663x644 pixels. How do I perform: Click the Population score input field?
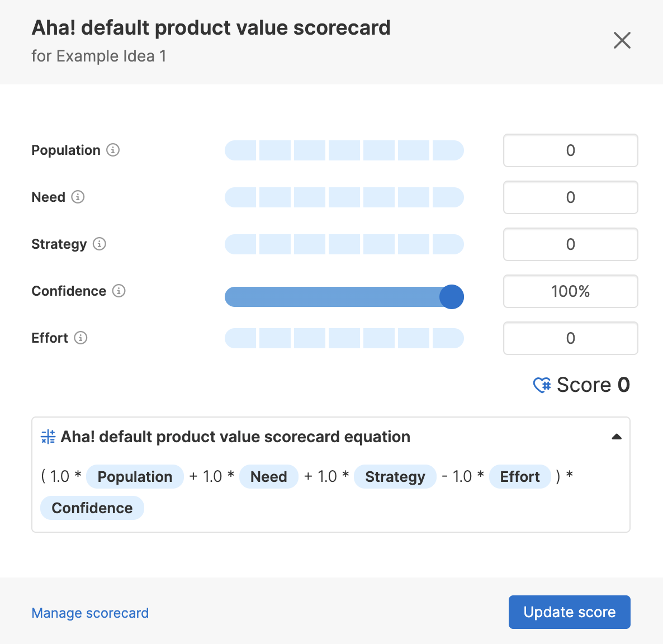click(570, 150)
